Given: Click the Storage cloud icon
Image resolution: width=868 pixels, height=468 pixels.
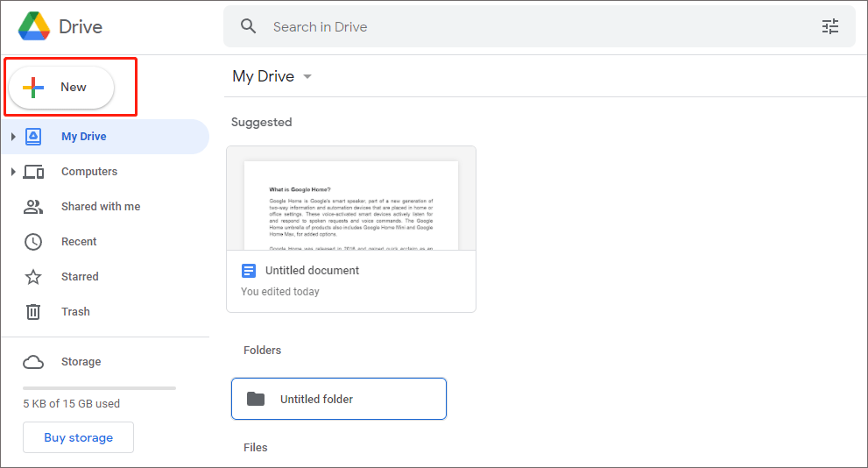Looking at the screenshot, I should [x=33, y=362].
